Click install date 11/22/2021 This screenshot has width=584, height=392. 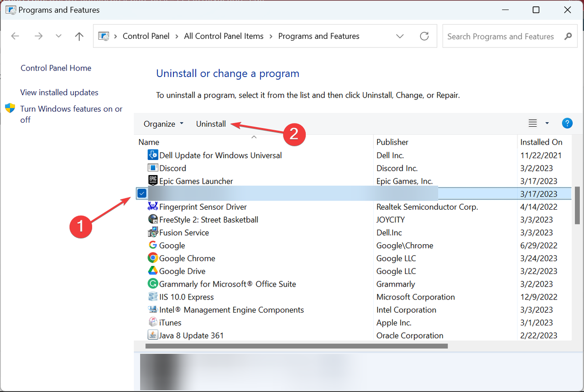(541, 155)
